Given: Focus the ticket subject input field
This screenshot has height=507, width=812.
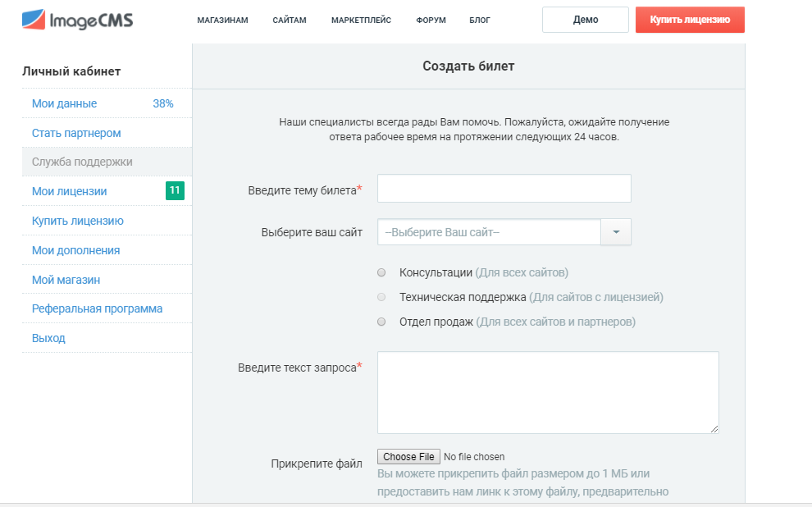Looking at the screenshot, I should 504,188.
